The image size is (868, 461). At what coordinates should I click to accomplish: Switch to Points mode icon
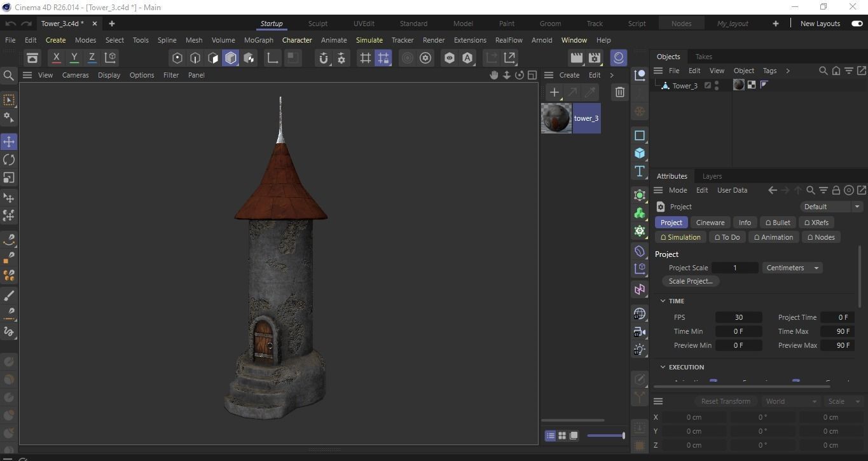coord(177,58)
